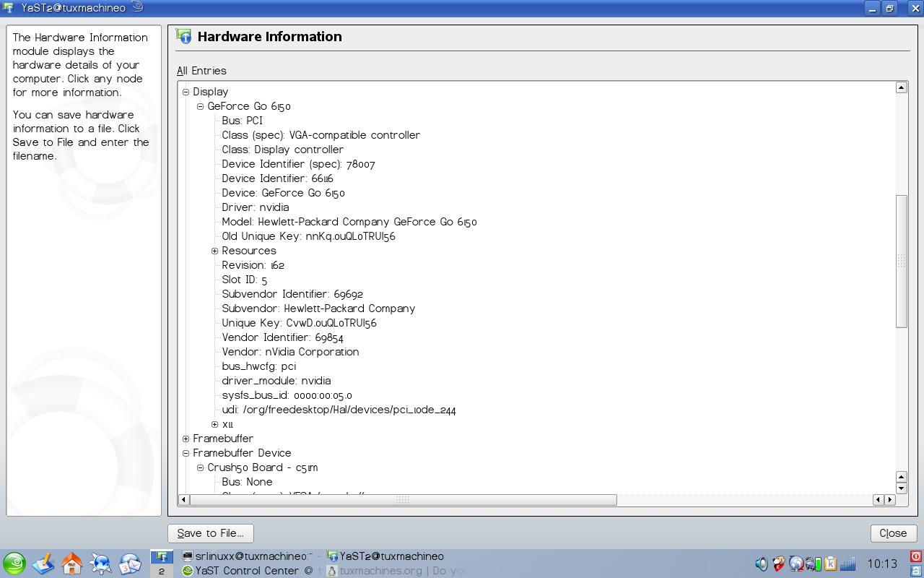
Task: Switch to tuxmachines.org browser taskbar entry
Action: (x=396, y=571)
